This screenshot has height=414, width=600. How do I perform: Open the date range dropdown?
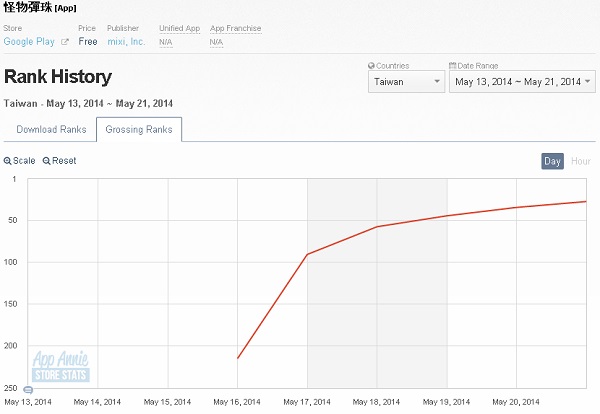[516, 82]
